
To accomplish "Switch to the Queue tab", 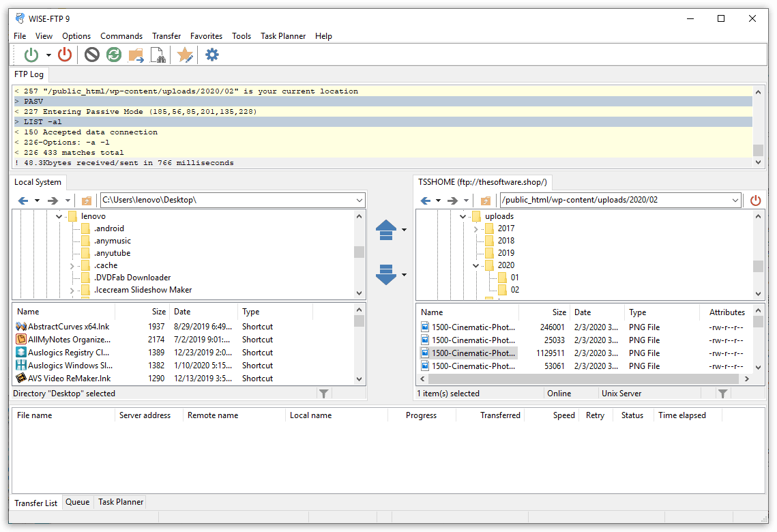I will point(77,502).
